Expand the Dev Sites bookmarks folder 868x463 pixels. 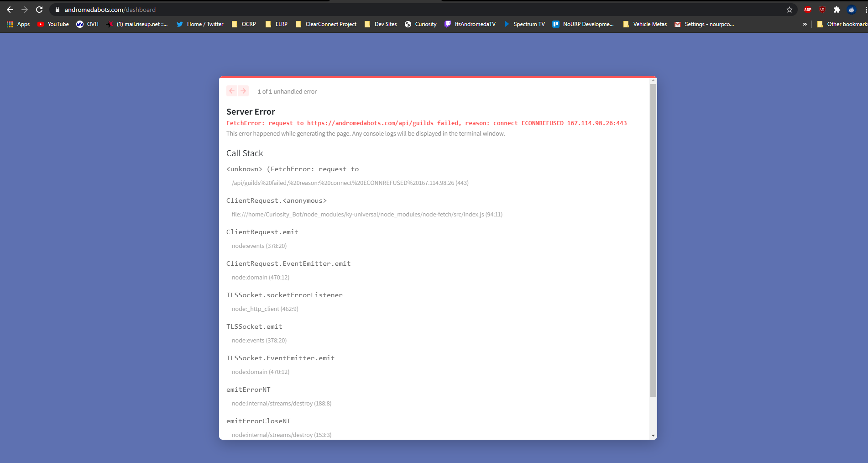pyautogui.click(x=381, y=24)
